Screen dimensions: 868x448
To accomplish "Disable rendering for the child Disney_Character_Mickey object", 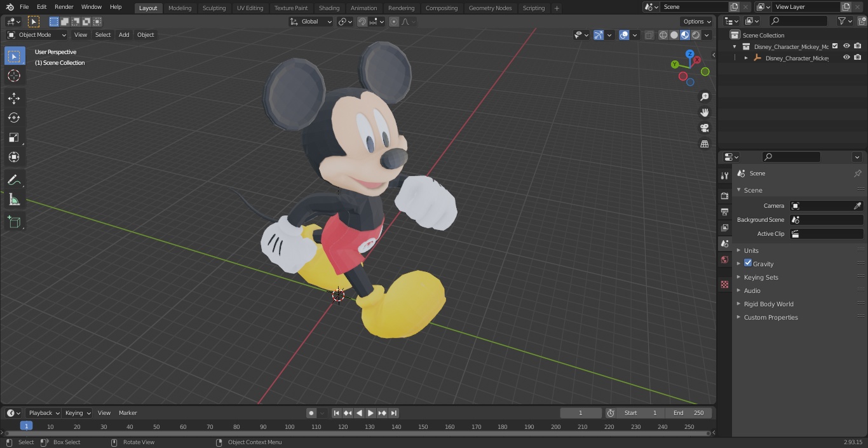I will (858, 57).
